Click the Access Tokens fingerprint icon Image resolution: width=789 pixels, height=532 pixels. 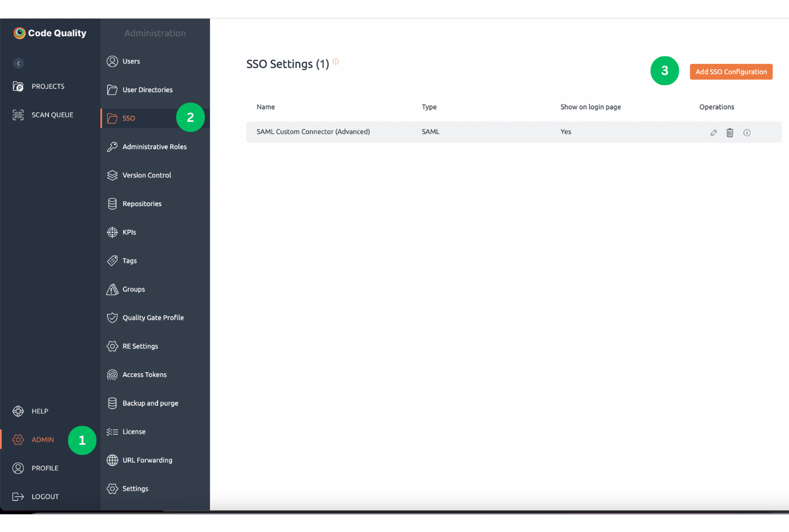(112, 375)
